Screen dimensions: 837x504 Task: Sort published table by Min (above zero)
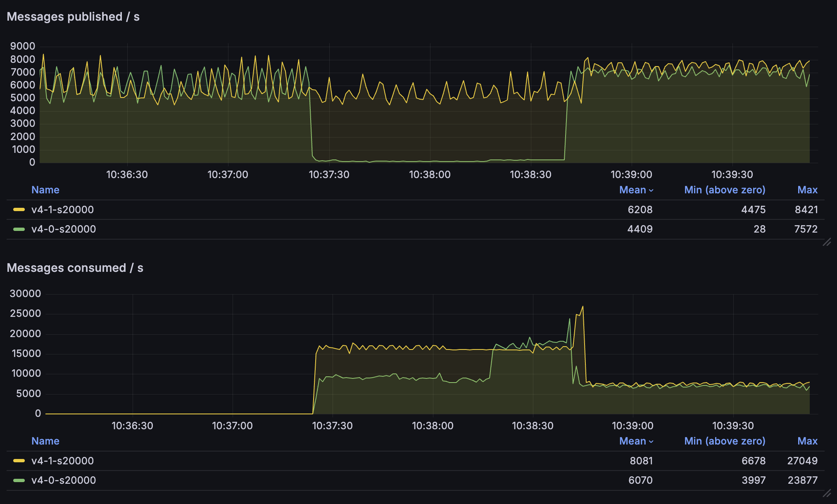click(724, 190)
